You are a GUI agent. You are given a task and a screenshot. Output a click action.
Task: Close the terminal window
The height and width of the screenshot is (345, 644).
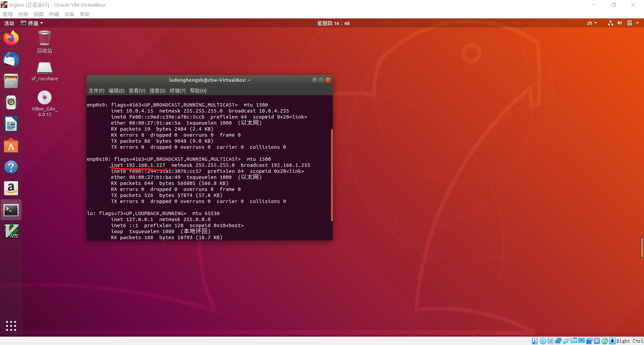click(328, 80)
